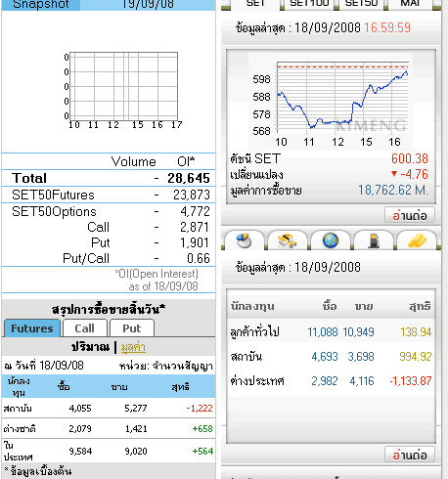Click ลูกค้าทั่วไป net value 138.94
Image resolution: width=448 pixels, height=479 pixels.
coord(416,332)
